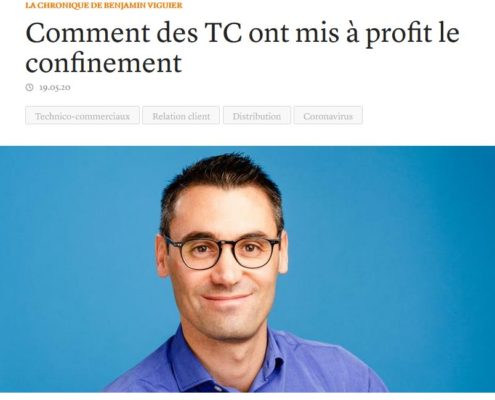
Task: Click the publication date 19.05.20
Action: click(x=55, y=87)
